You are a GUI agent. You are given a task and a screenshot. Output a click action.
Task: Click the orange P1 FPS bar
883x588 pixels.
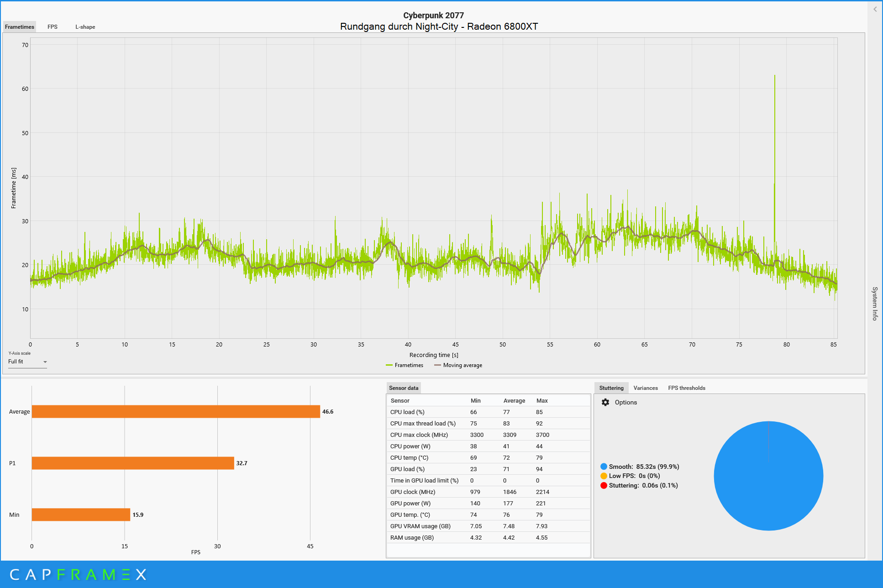tap(132, 463)
